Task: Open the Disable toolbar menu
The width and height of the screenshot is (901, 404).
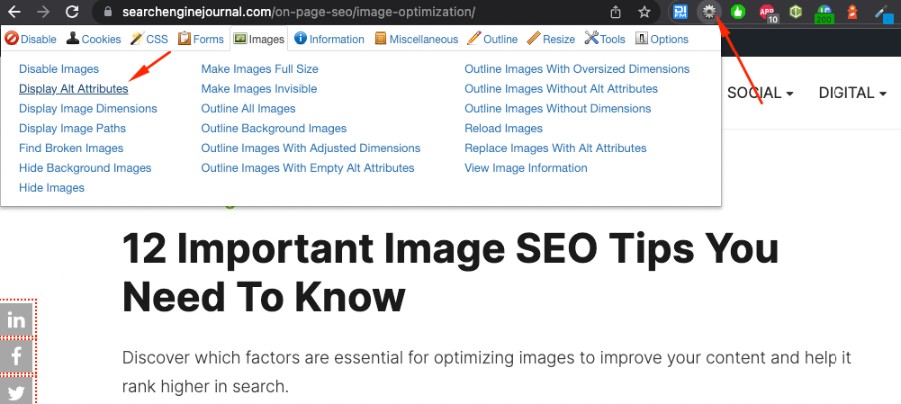Action: [x=31, y=39]
